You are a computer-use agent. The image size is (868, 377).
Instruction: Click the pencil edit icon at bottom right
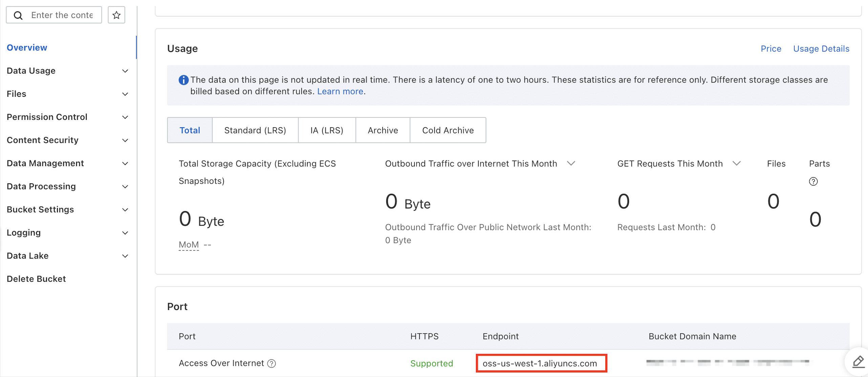coord(858,362)
